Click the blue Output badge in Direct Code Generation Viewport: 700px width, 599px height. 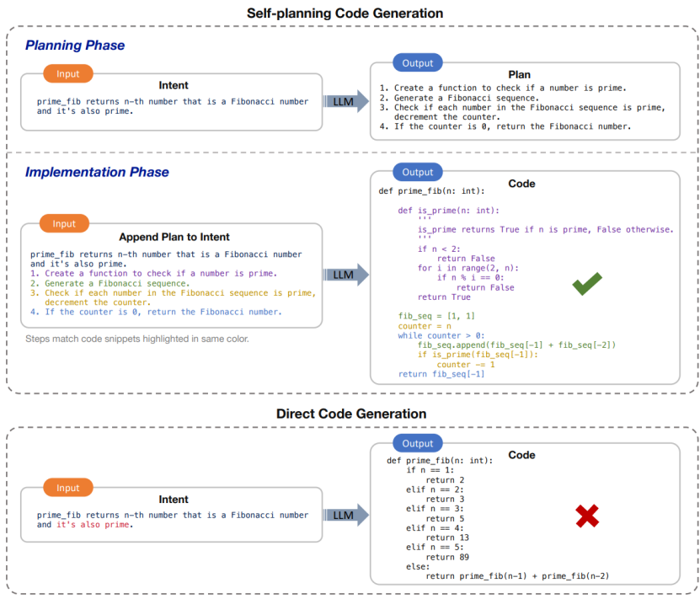(x=418, y=443)
